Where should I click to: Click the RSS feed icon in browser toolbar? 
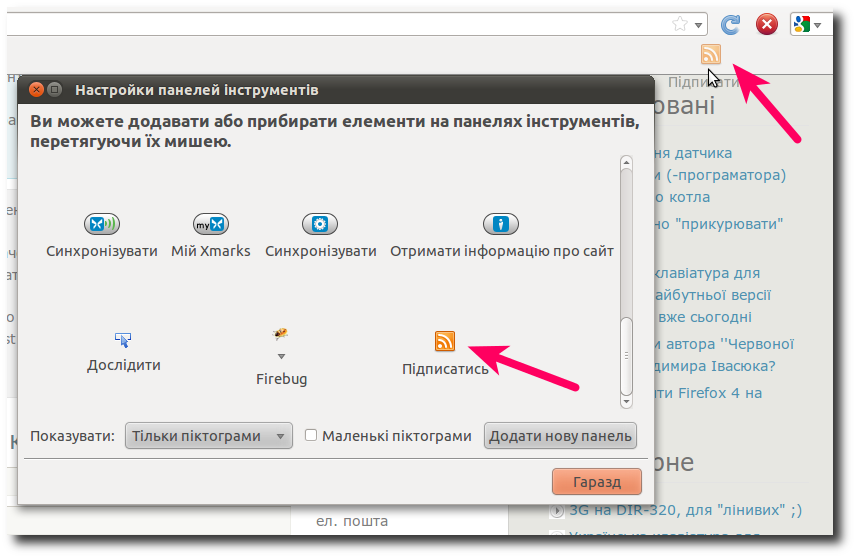click(x=711, y=54)
